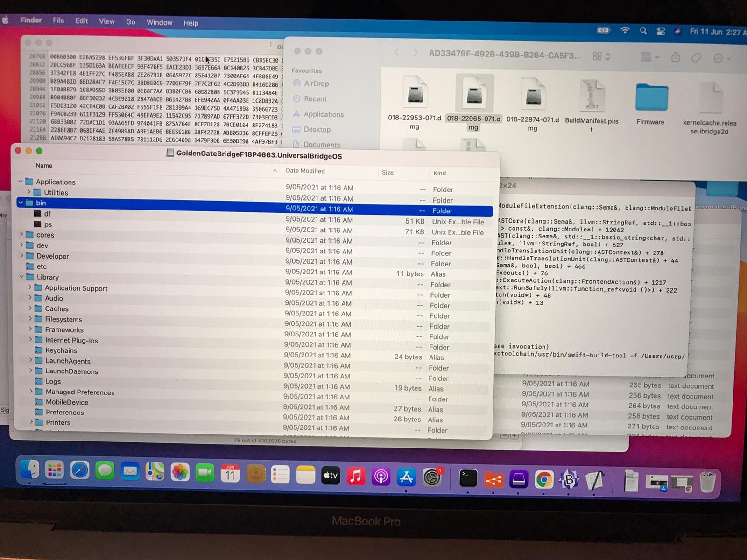
Task: Select AirDrop in Finder sidebar
Action: (x=311, y=83)
